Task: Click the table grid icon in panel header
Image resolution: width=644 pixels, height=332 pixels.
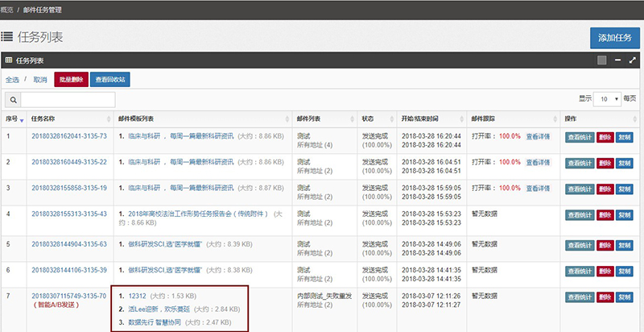Action: pos(9,60)
